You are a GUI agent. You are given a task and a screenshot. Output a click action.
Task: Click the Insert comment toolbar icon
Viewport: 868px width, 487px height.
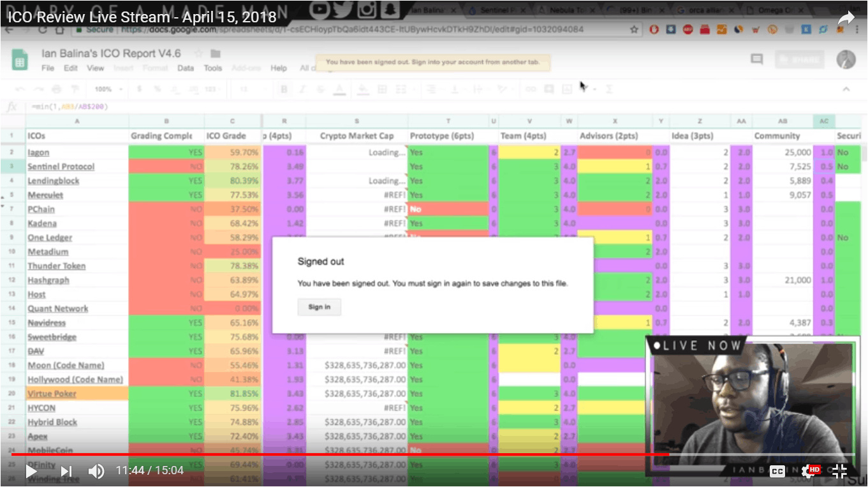[x=548, y=89]
